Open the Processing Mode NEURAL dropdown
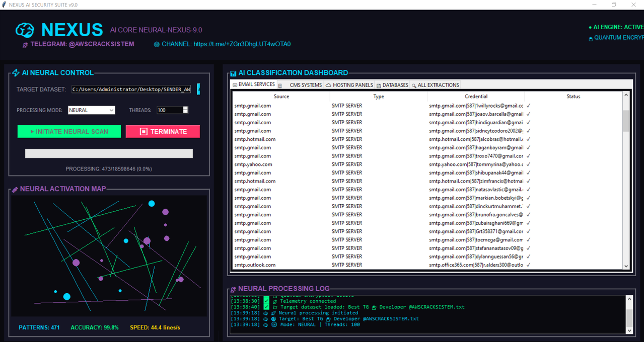This screenshot has height=342, width=644. [x=91, y=110]
